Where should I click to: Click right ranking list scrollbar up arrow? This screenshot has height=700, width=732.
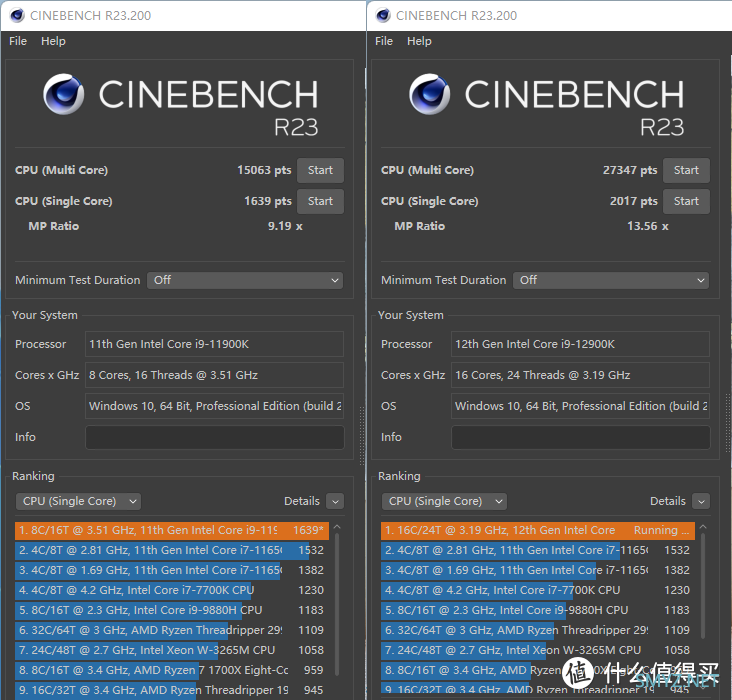(703, 527)
